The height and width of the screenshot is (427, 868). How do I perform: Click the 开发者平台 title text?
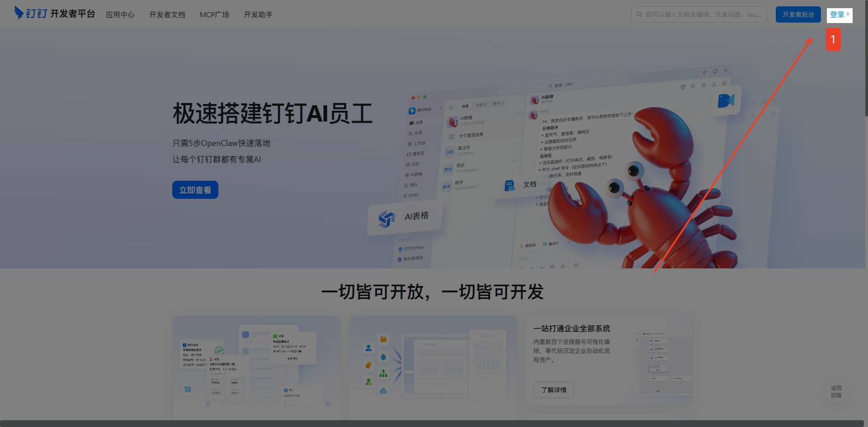[x=73, y=14]
